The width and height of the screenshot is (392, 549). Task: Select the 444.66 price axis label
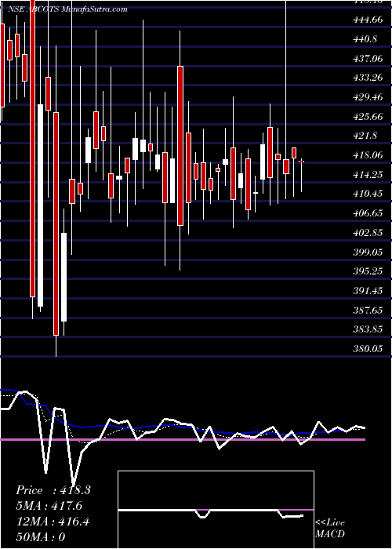point(368,20)
